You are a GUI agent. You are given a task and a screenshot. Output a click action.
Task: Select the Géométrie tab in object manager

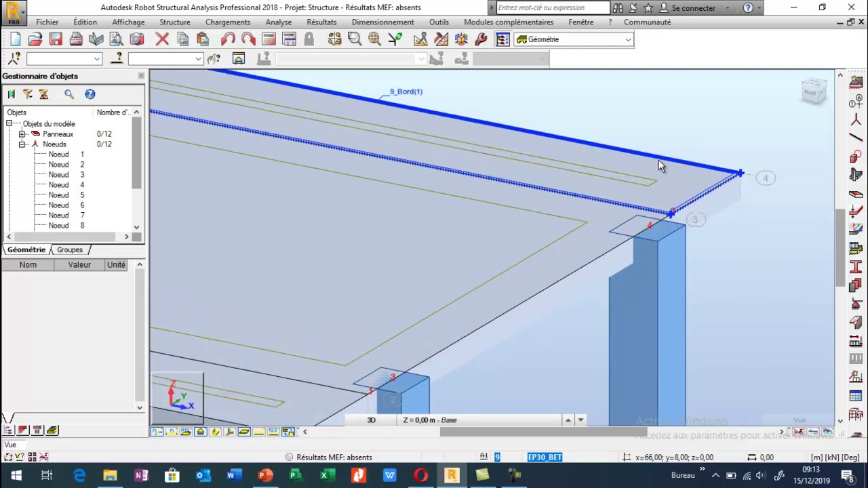pos(26,249)
